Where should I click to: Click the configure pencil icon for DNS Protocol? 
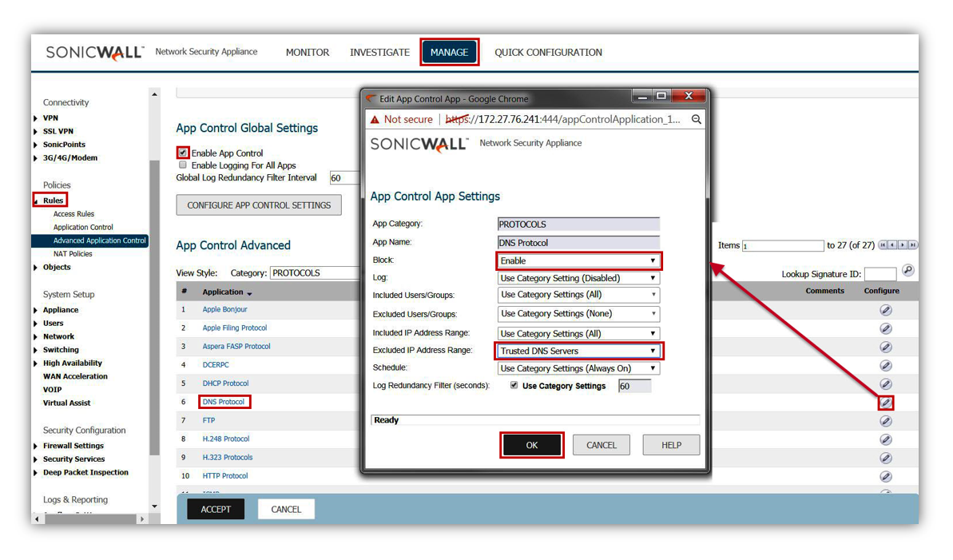coord(886,403)
